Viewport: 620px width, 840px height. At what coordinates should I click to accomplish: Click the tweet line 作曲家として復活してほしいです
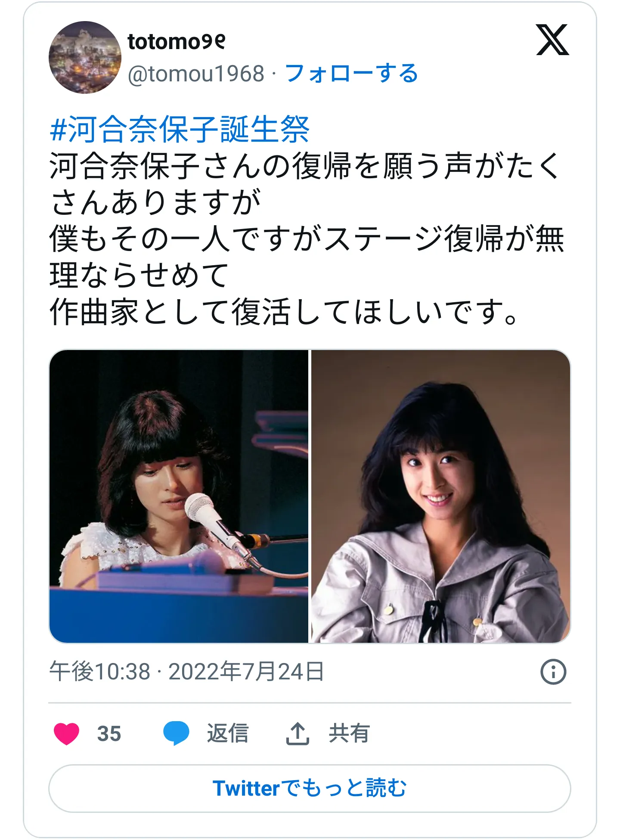tap(285, 312)
